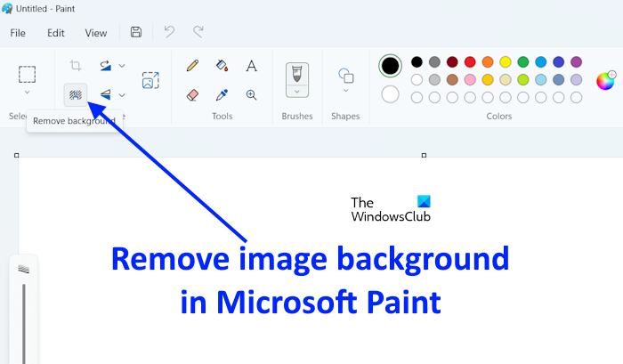Select the Magnifier tool

[251, 95]
